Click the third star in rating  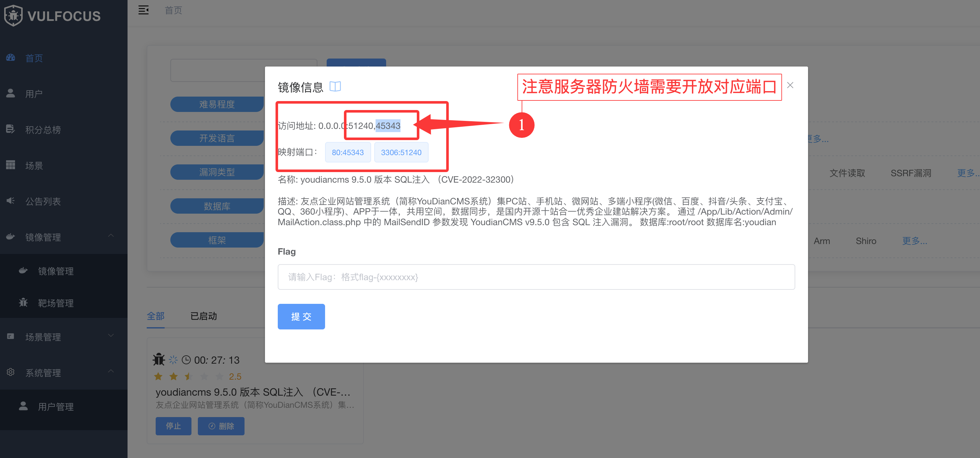coord(189,376)
